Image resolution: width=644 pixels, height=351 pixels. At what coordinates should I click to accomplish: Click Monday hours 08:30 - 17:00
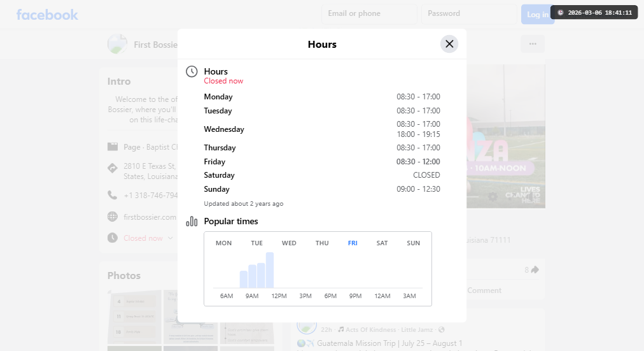pos(418,97)
